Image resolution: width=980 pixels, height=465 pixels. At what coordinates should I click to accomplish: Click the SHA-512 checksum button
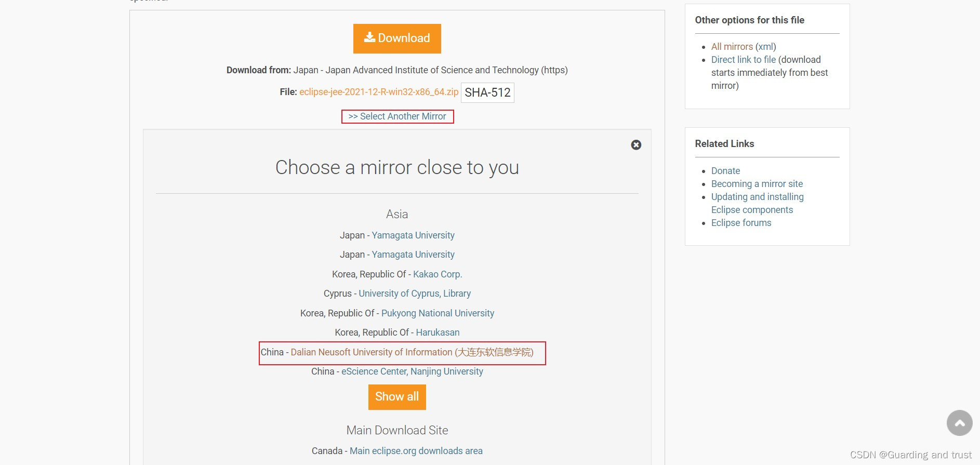[x=487, y=92]
